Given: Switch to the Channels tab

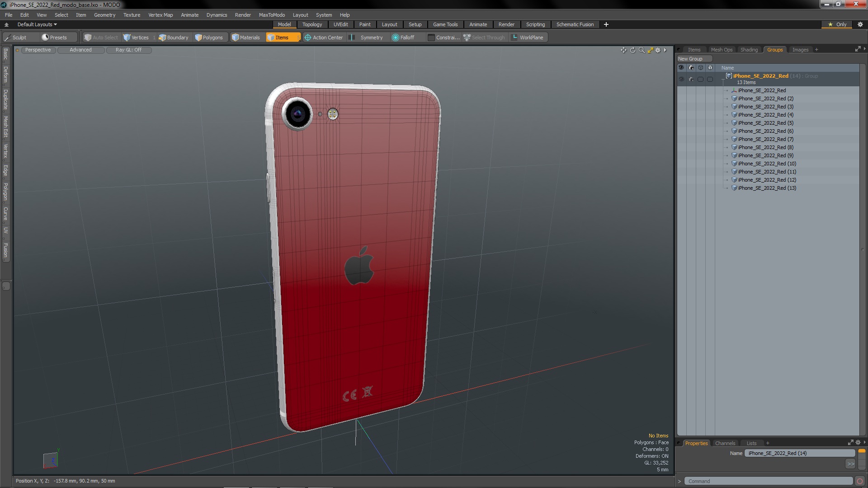Looking at the screenshot, I should tap(725, 443).
